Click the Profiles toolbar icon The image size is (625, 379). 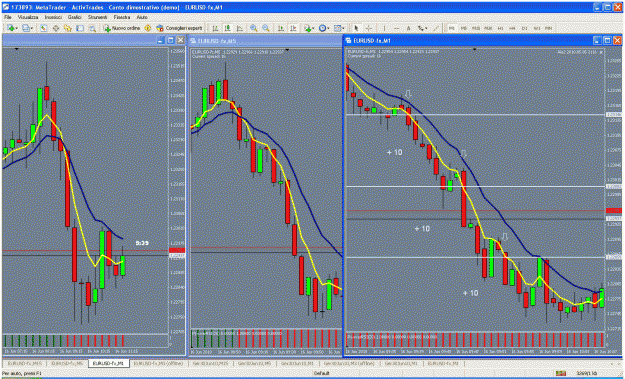coord(26,28)
